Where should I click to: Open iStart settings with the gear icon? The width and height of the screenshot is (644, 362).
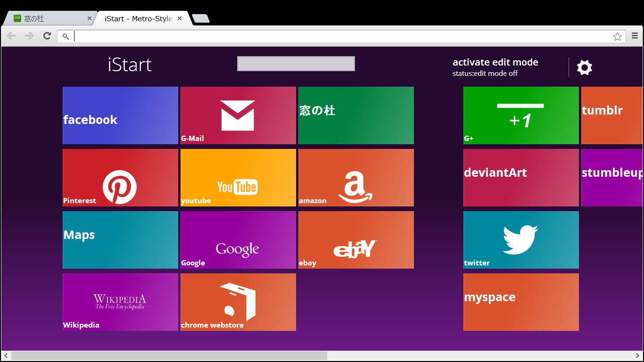pos(584,67)
